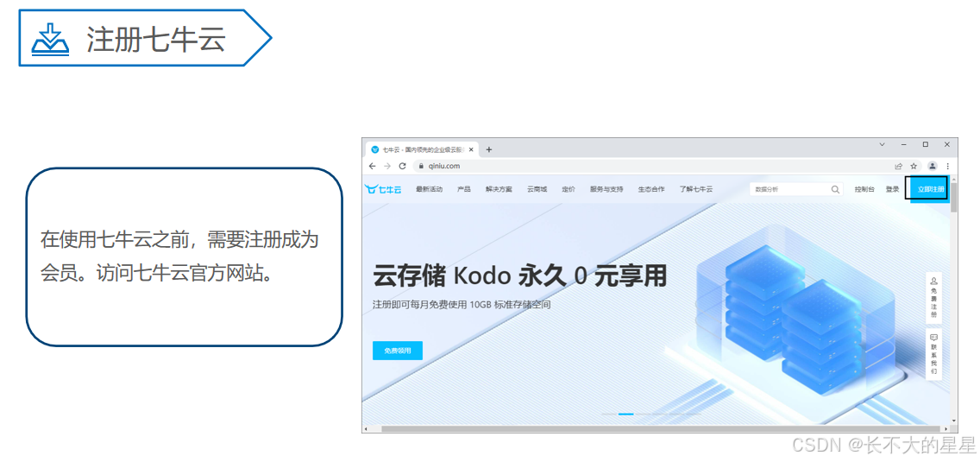Click the heading 云存储 Kodo 永久 0 元享用
The image size is (980, 462).
point(519,275)
